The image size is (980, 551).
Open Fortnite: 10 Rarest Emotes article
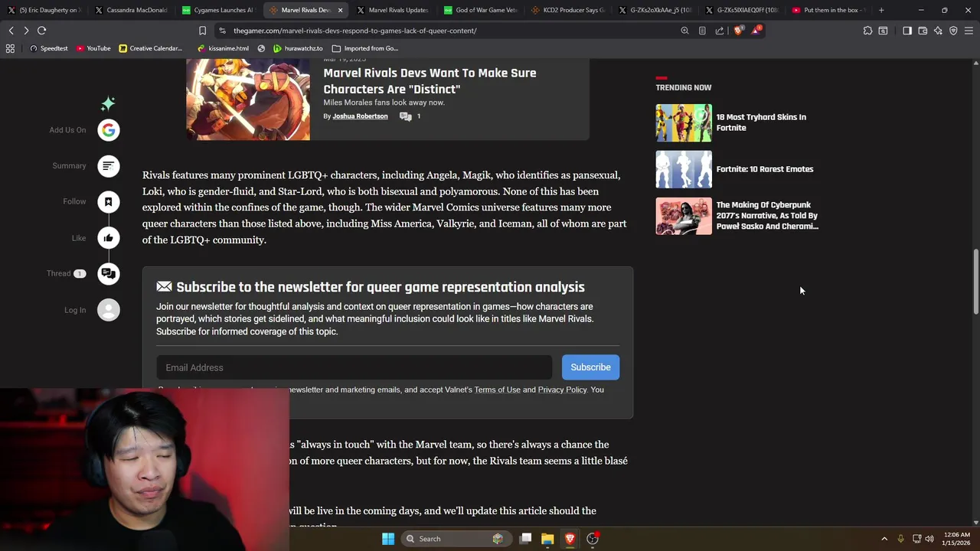tap(765, 169)
